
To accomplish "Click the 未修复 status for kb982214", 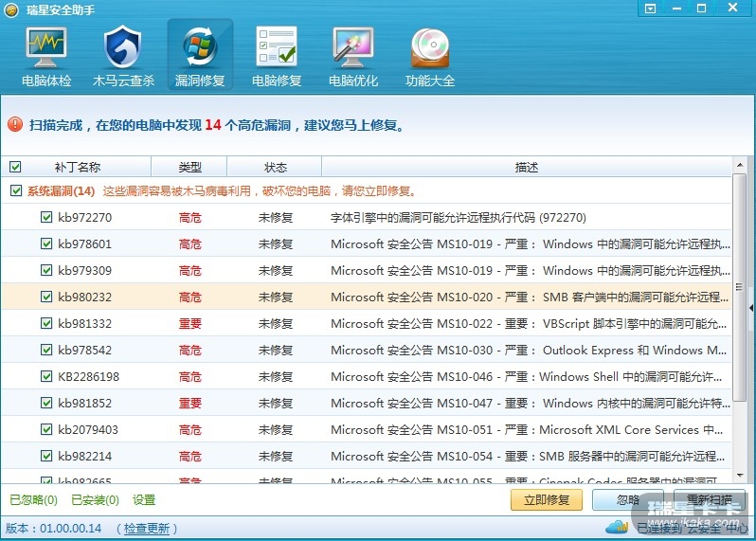I will click(276, 456).
